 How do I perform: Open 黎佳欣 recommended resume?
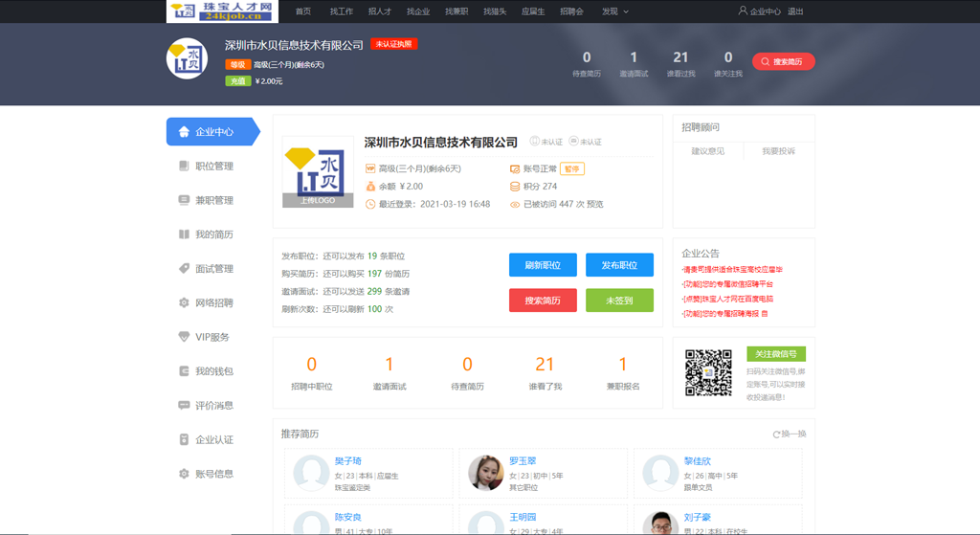698,461
